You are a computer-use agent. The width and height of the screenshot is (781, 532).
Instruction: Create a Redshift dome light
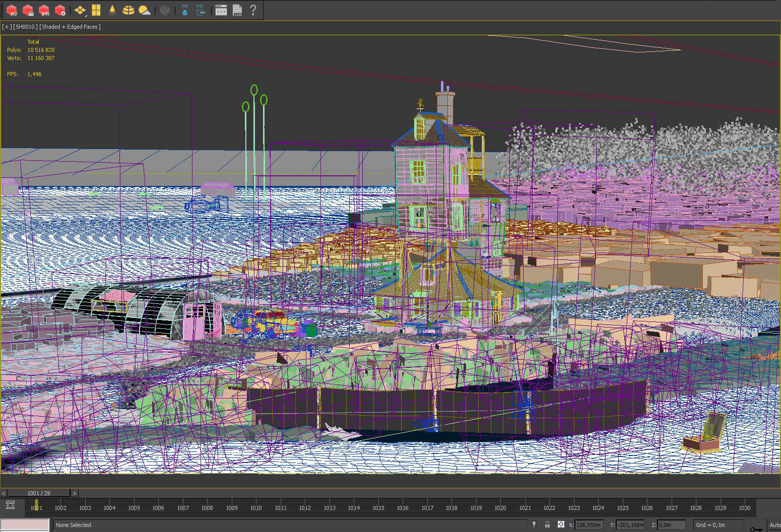pyautogui.click(x=128, y=10)
